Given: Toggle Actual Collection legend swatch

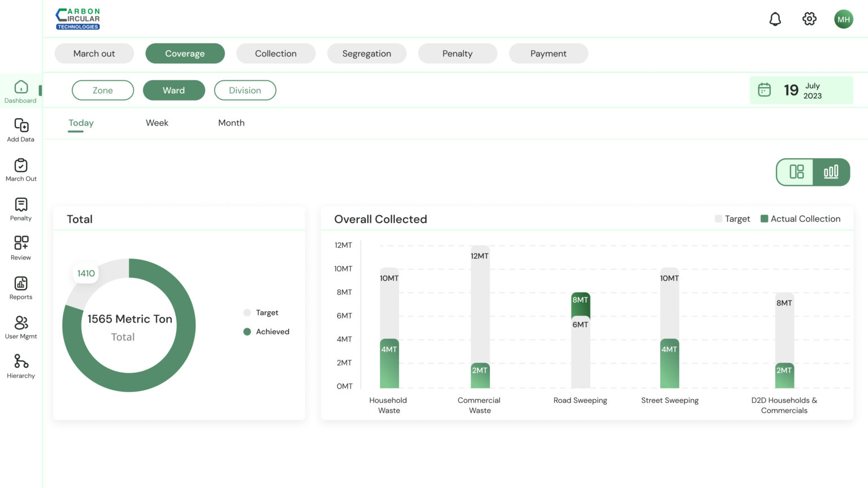Looking at the screenshot, I should tap(764, 219).
